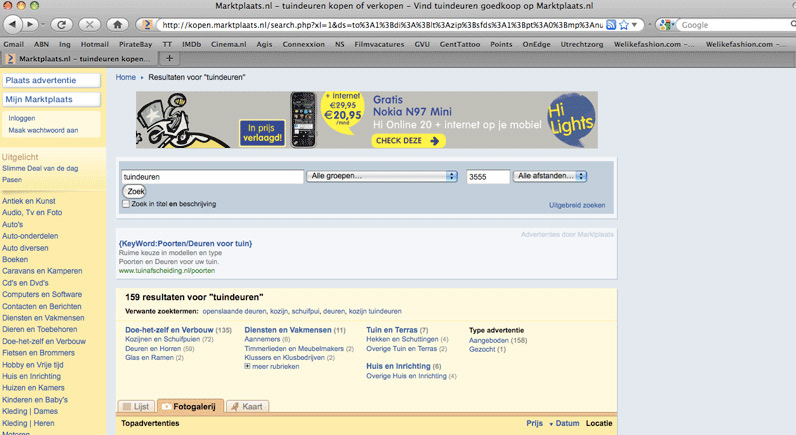The width and height of the screenshot is (796, 435).
Task: Open the home page via house icon
Action: coord(117,24)
